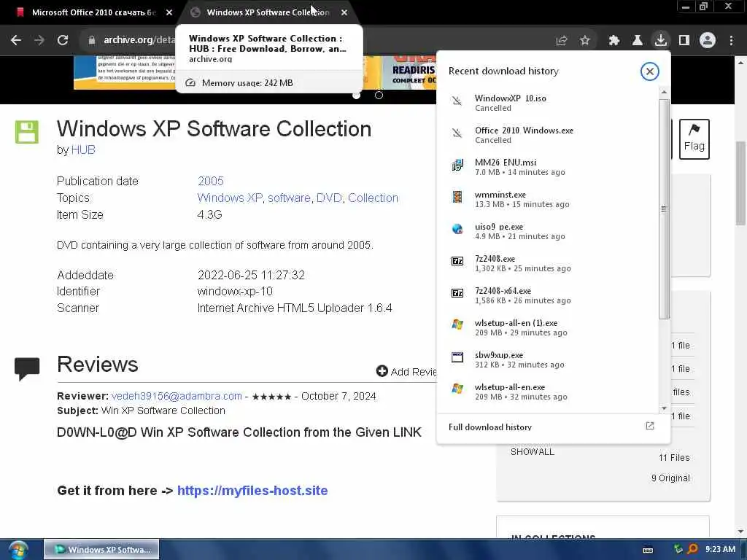Open the 7z2408-x64.exe download entry
The width and height of the screenshot is (747, 560).
tap(548, 295)
